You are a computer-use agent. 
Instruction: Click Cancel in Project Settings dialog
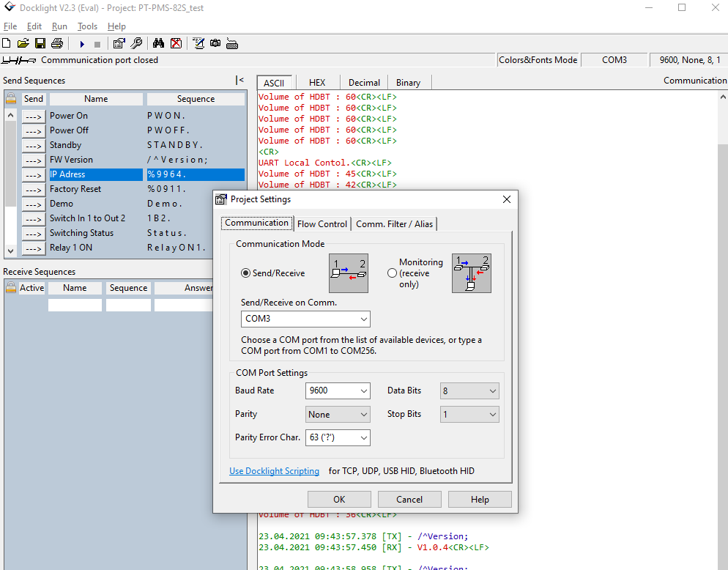pos(409,500)
